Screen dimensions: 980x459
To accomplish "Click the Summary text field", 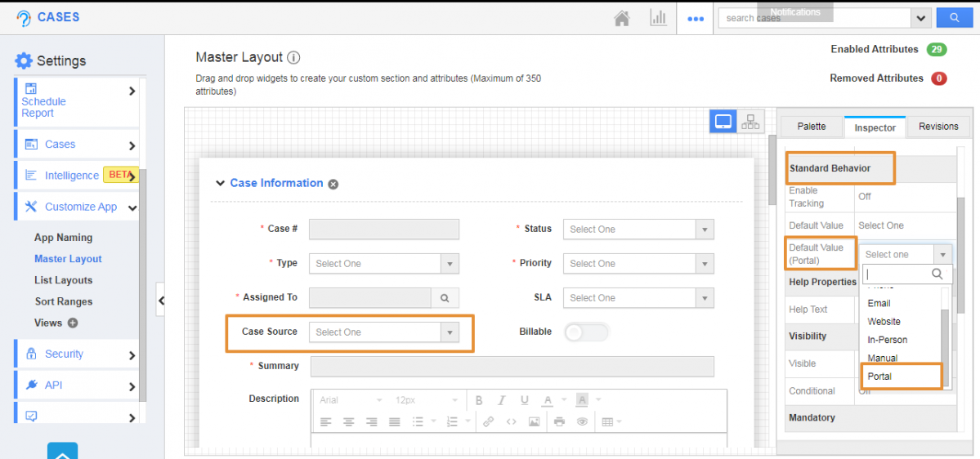I will (x=512, y=367).
